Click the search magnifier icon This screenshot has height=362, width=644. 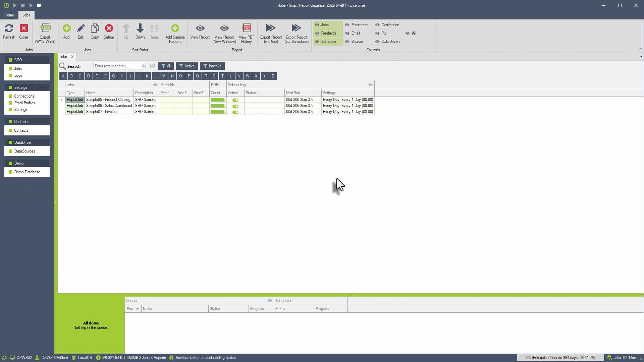click(62, 66)
